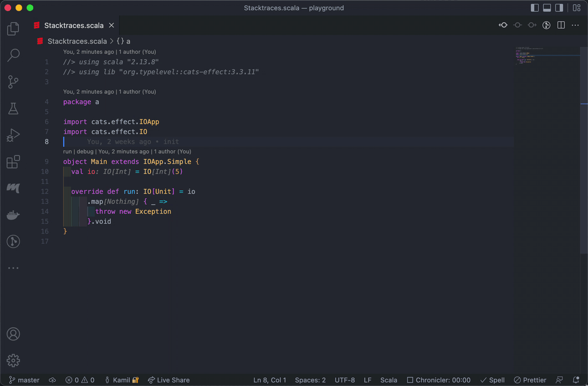This screenshot has width=588, height=386.
Task: Open the Metals view
Action: (13, 188)
